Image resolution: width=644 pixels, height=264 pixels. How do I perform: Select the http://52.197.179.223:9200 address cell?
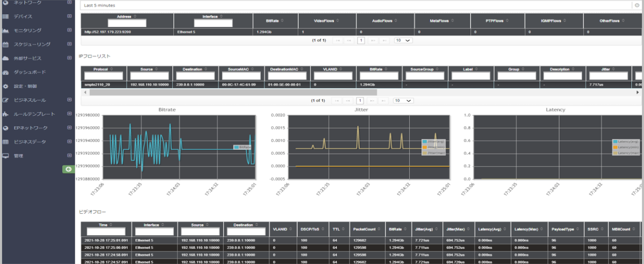point(127,32)
